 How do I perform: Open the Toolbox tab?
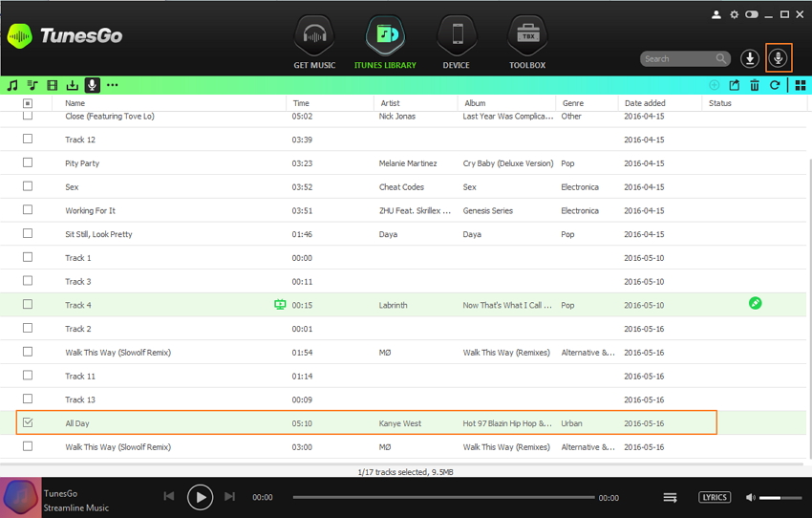526,45
